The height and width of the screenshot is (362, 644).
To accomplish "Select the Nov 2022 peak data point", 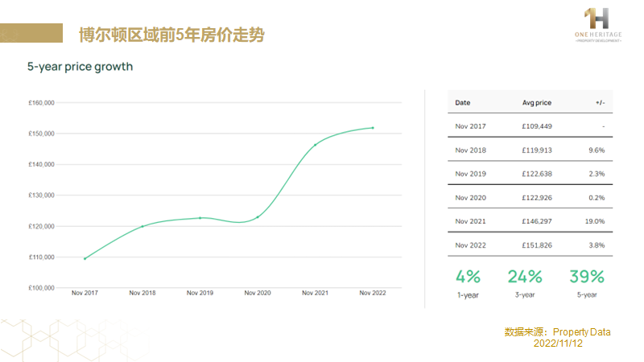I will [x=373, y=127].
